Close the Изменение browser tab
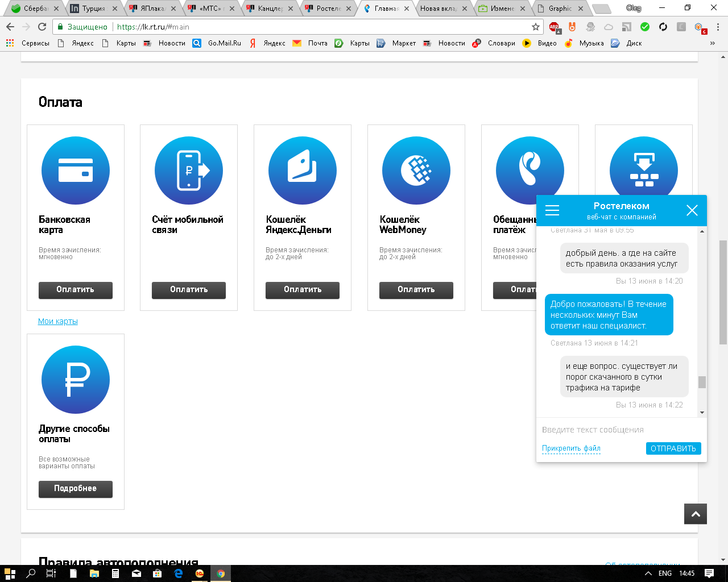 tap(523, 9)
